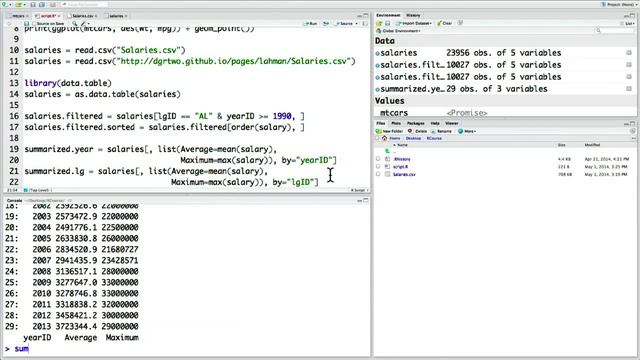The width and height of the screenshot is (640, 360).
Task: Open the Global Environment dropdown
Action: point(398,31)
